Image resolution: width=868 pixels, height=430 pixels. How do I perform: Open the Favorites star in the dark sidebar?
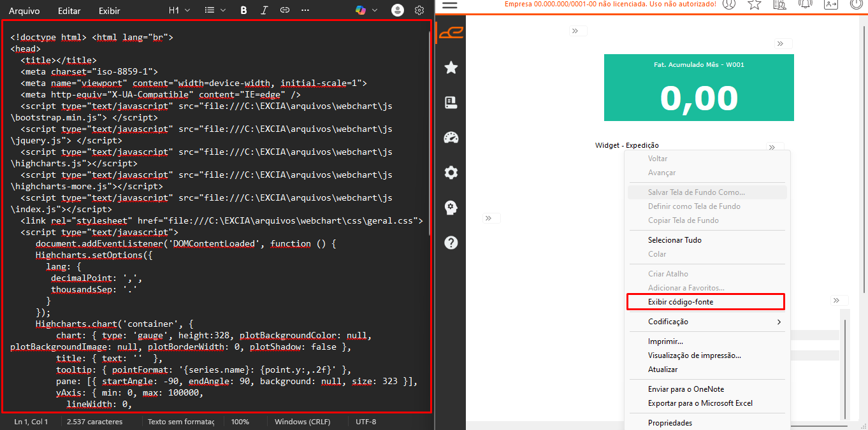[x=451, y=68]
